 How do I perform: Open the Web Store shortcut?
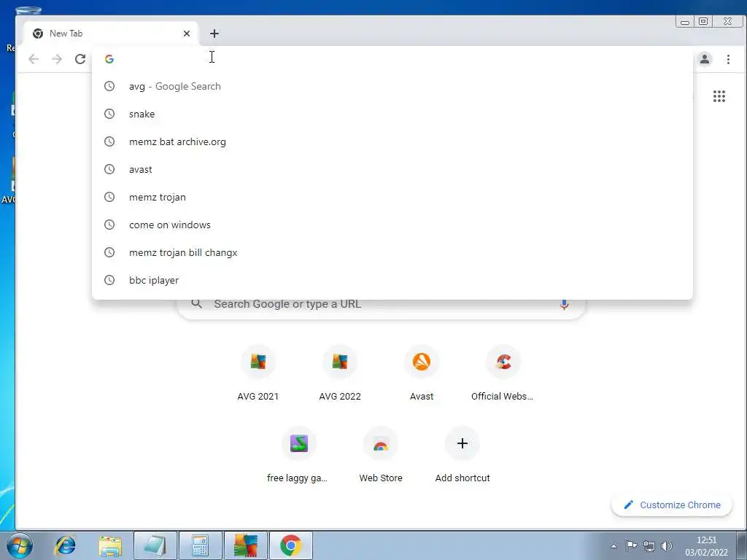381,455
